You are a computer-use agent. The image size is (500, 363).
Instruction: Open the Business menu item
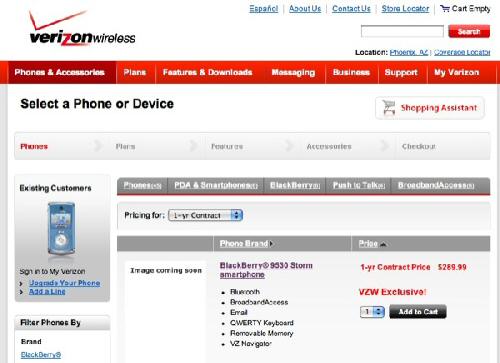coord(351,72)
